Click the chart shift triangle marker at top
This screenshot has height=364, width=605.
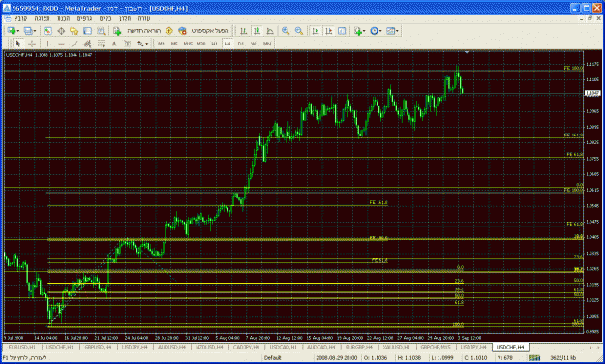tap(467, 52)
